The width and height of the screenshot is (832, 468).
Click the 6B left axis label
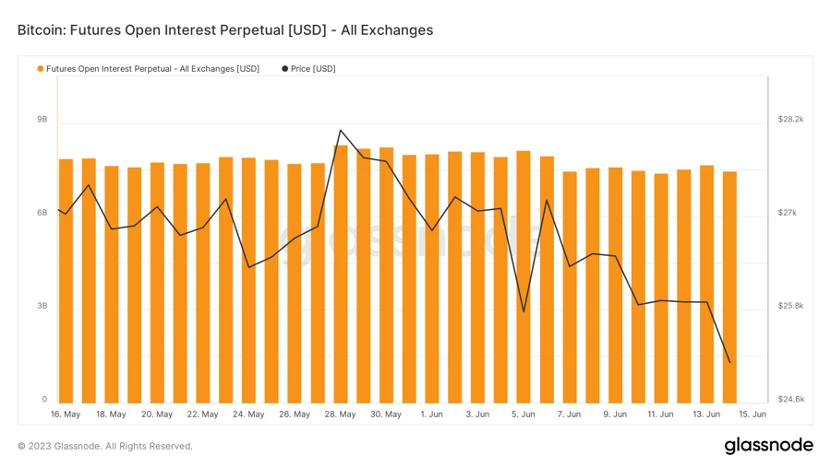[x=42, y=213]
